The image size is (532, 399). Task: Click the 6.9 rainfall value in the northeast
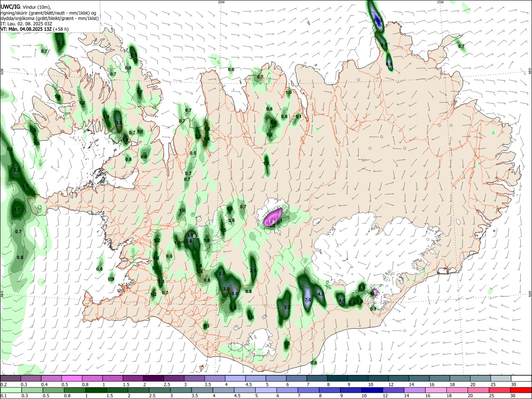coord(389,64)
